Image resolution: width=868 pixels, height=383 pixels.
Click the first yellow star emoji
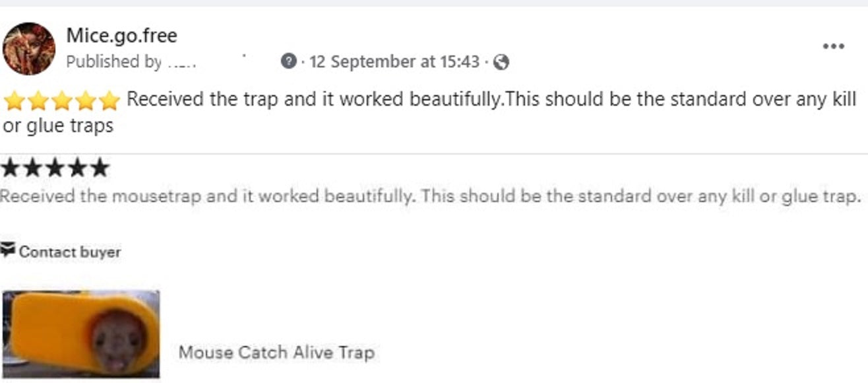[14, 101]
